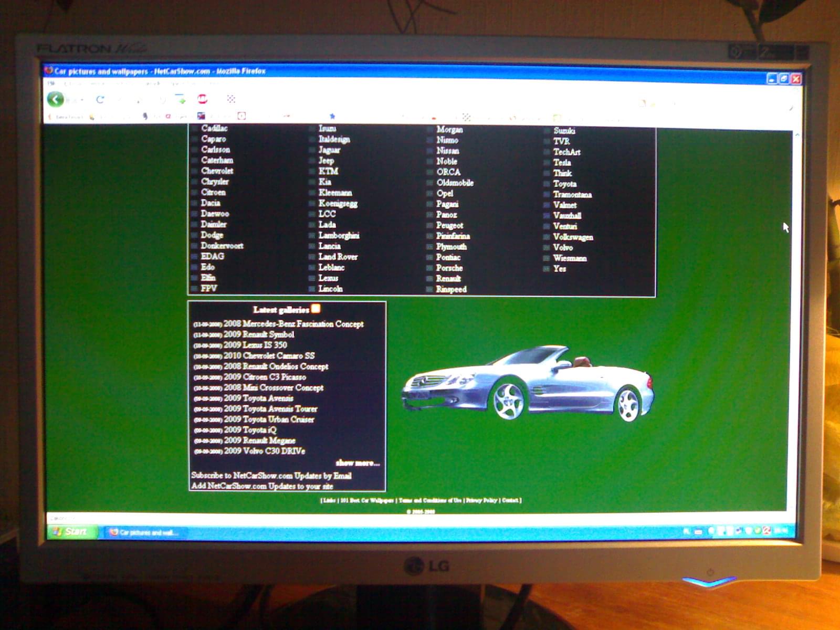This screenshot has width=840, height=630.
Task: Open the Nissan make link
Action: (x=447, y=151)
